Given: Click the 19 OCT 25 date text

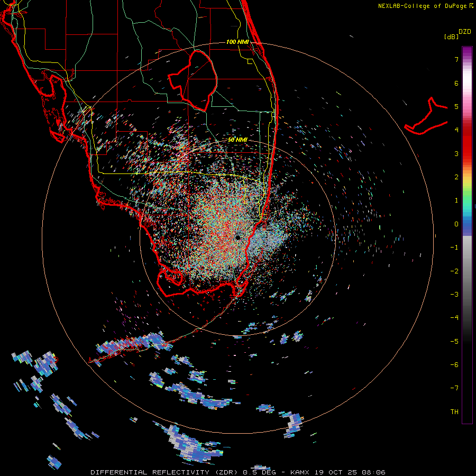Looking at the screenshot, I should [x=336, y=472].
